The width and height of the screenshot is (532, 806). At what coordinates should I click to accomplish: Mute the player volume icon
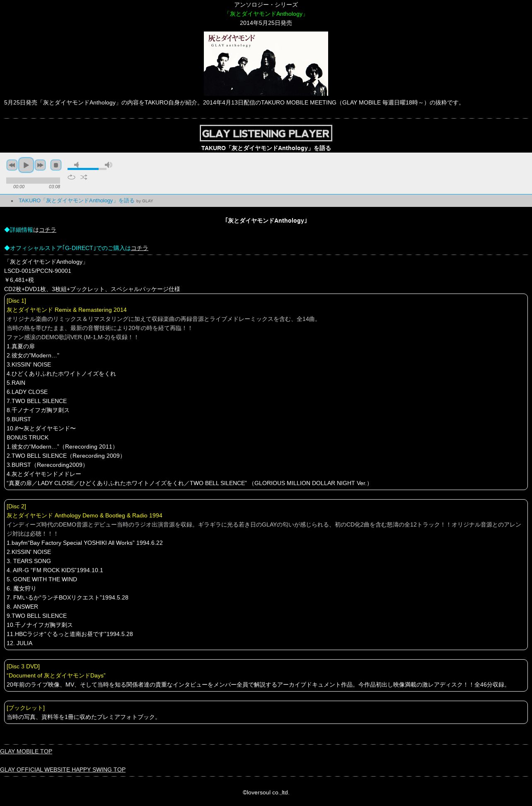(76, 165)
